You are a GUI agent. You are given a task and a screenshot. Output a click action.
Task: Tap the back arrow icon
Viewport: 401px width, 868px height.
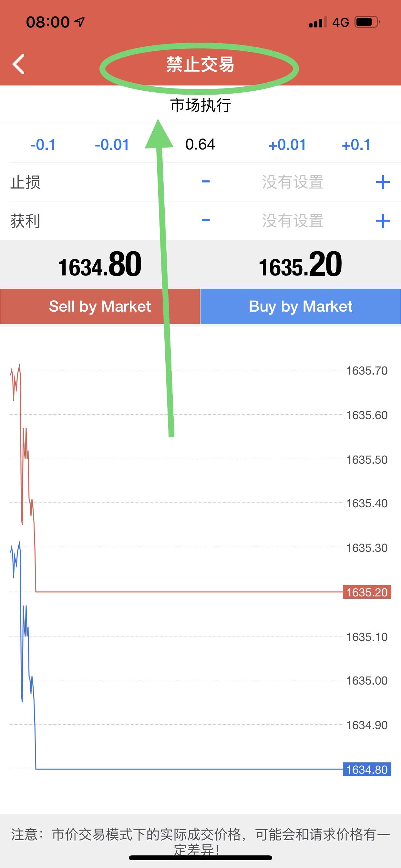(18, 64)
